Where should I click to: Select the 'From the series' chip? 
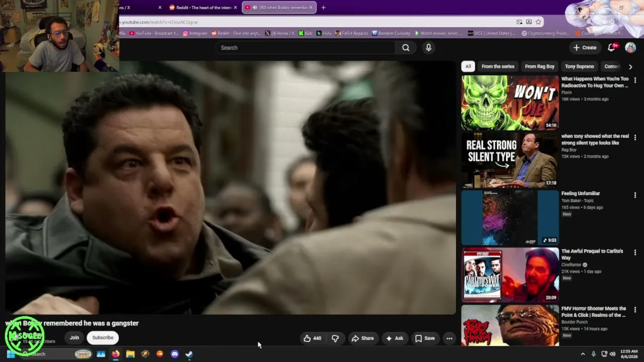[498, 66]
